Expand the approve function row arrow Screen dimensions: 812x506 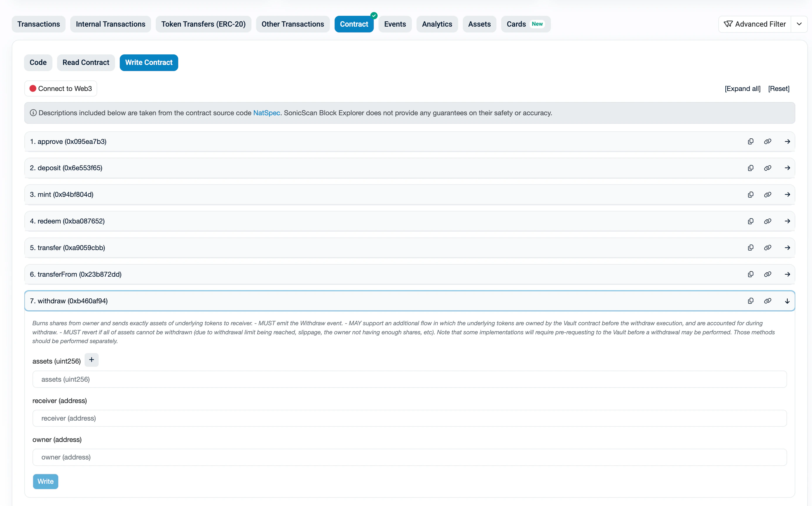787,142
